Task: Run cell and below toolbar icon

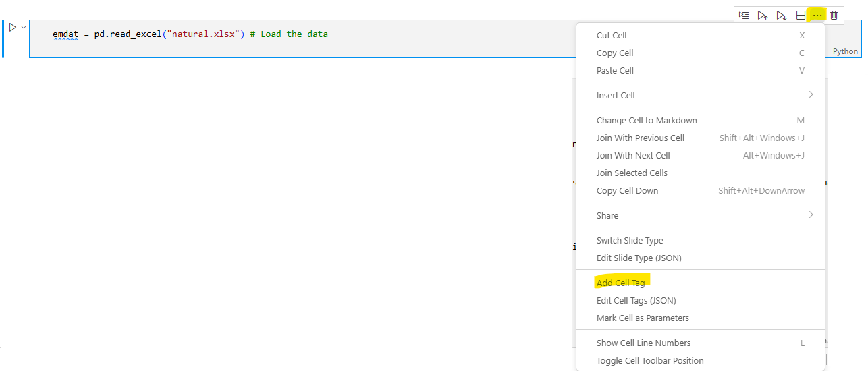Action: (x=781, y=15)
